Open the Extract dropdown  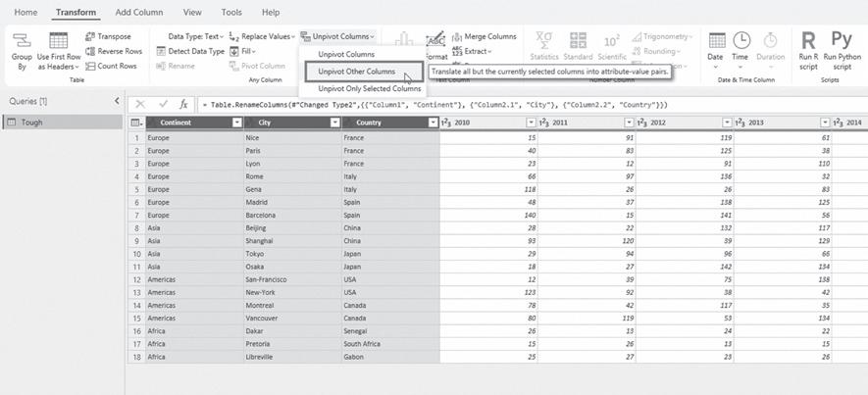click(472, 51)
